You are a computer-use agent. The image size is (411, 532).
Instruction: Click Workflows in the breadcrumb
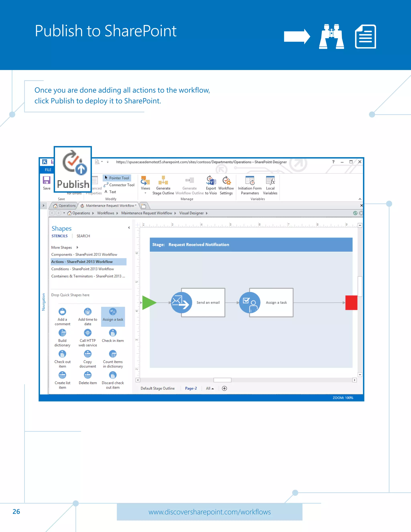point(106,213)
